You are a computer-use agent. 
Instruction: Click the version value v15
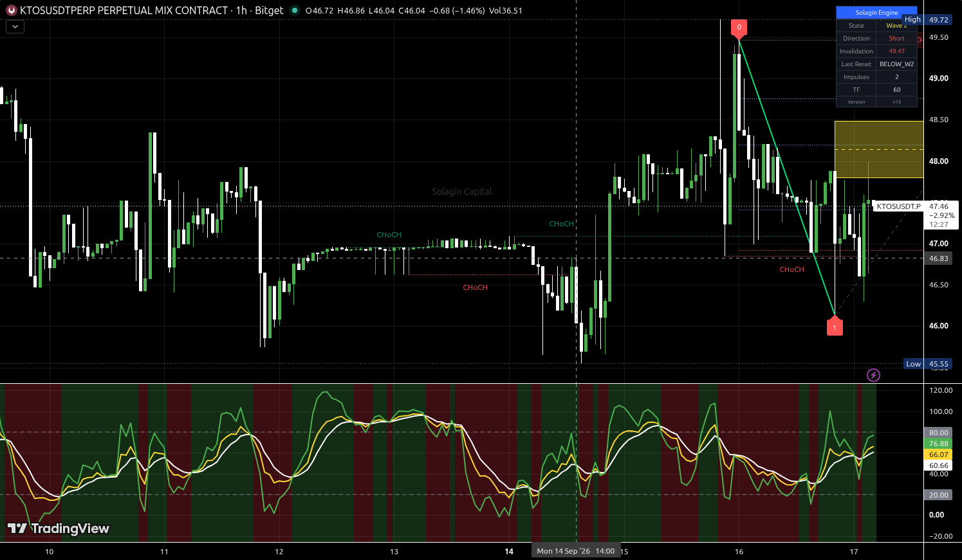pyautogui.click(x=896, y=102)
